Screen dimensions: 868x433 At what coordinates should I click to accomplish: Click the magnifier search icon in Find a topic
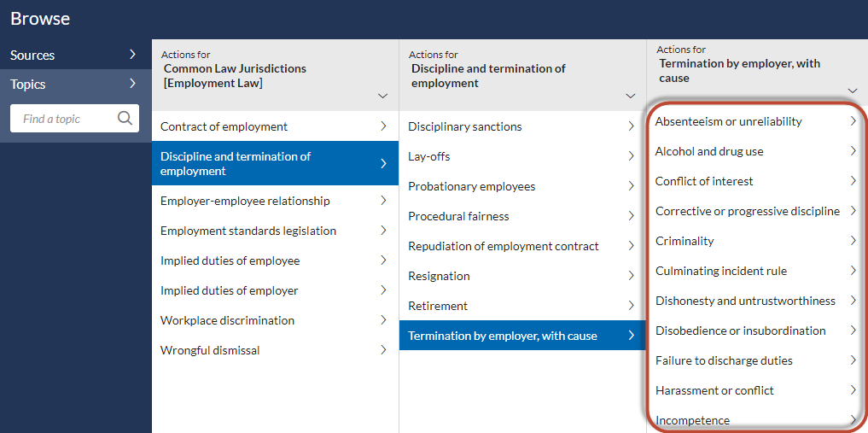(x=125, y=118)
